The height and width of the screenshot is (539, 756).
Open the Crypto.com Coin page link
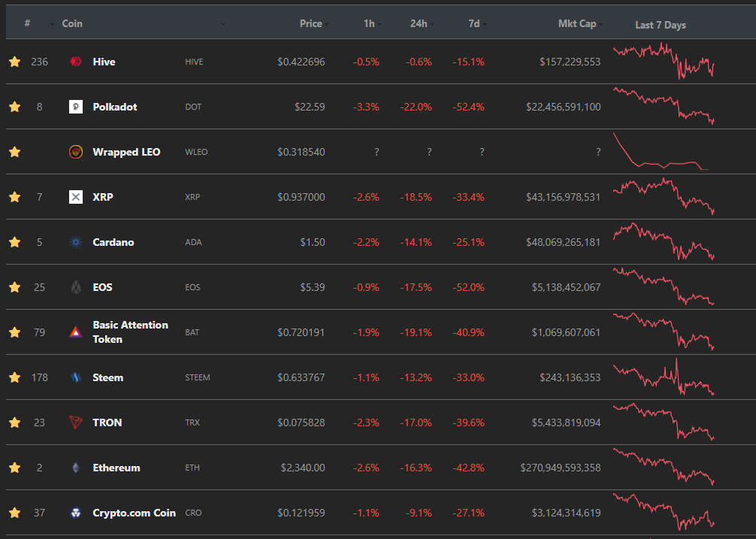(134, 513)
